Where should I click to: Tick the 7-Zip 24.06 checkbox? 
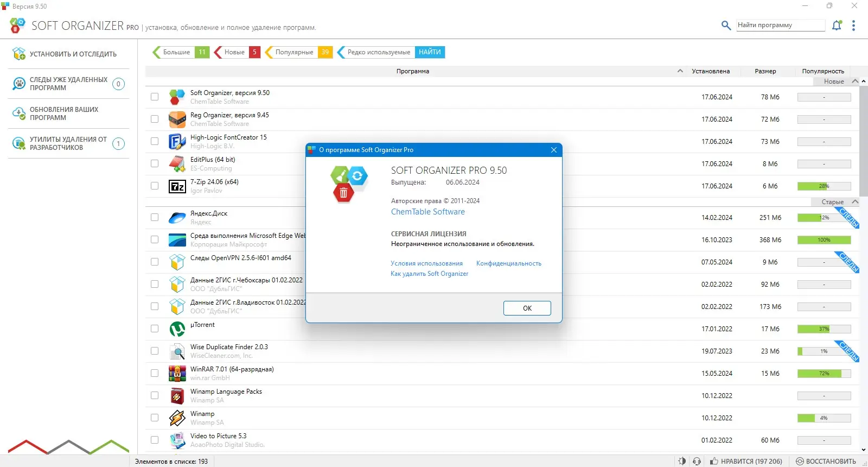155,186
